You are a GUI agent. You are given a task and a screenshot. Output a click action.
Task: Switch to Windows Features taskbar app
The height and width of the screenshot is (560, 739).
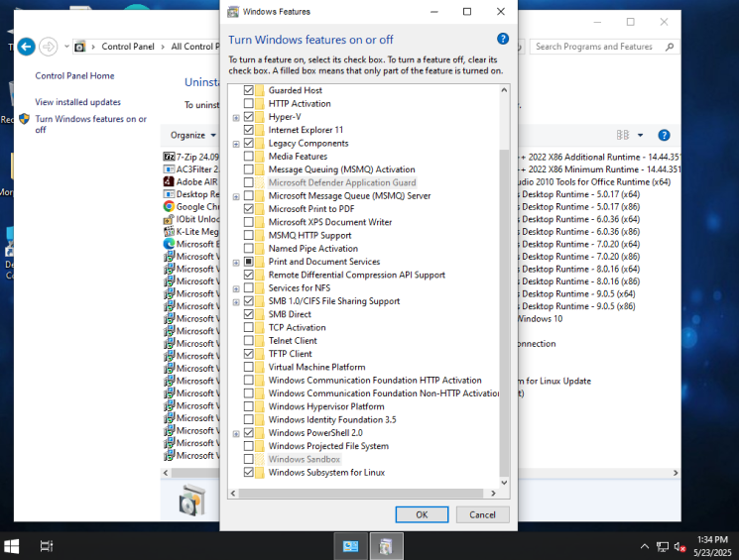point(386,546)
